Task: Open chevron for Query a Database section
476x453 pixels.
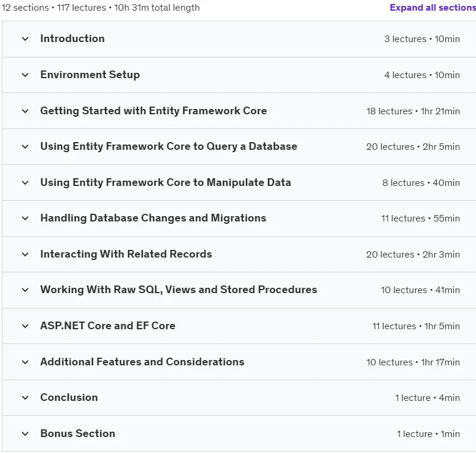Action: [x=25, y=147]
